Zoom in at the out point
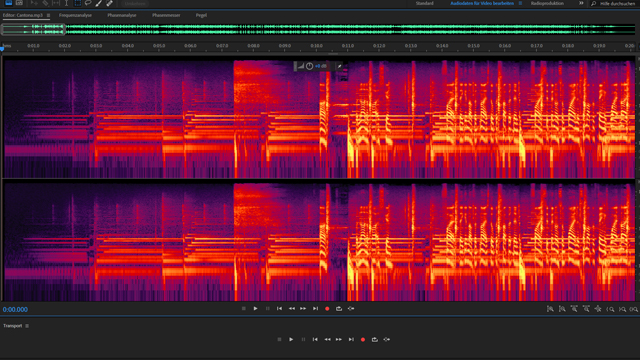This screenshot has width=640, height=360. click(x=622, y=309)
